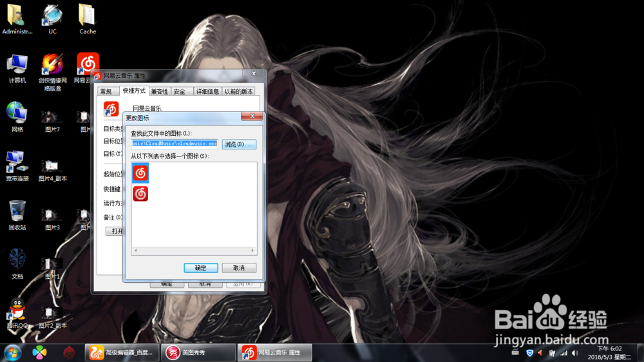Click the network signal tray icon
The height and width of the screenshot is (362, 644).
point(564,353)
